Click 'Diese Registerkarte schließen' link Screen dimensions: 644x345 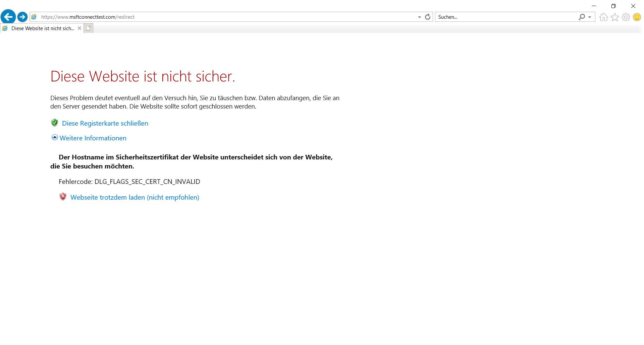coord(105,123)
